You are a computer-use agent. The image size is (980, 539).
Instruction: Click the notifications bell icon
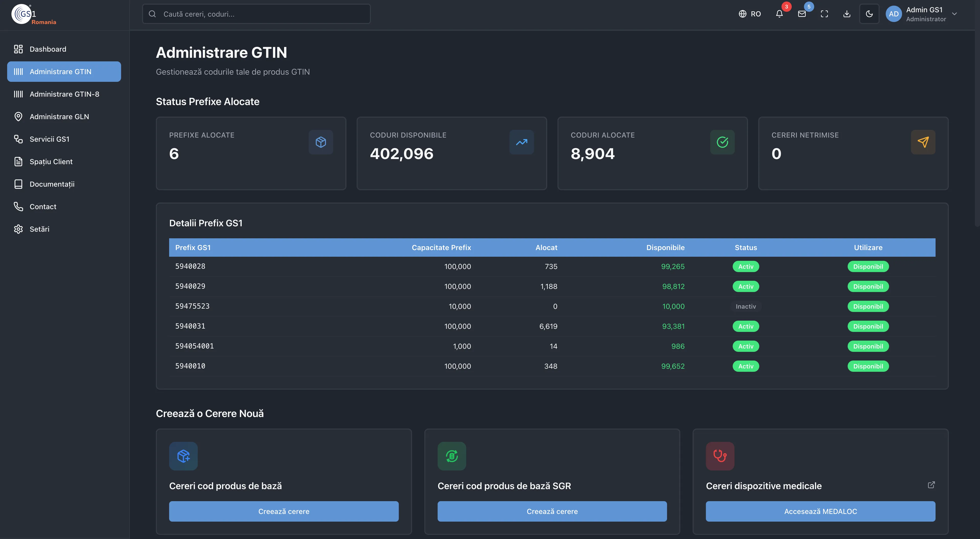pos(779,14)
